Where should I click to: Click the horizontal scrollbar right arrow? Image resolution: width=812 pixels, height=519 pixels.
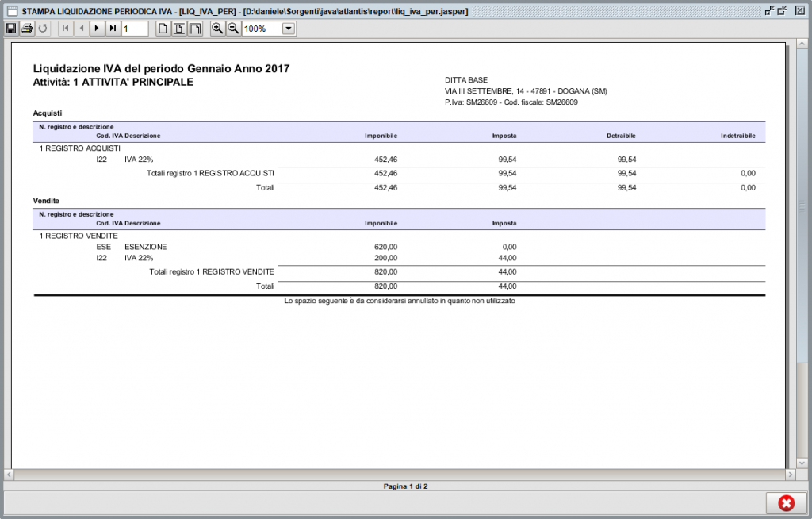coord(791,475)
